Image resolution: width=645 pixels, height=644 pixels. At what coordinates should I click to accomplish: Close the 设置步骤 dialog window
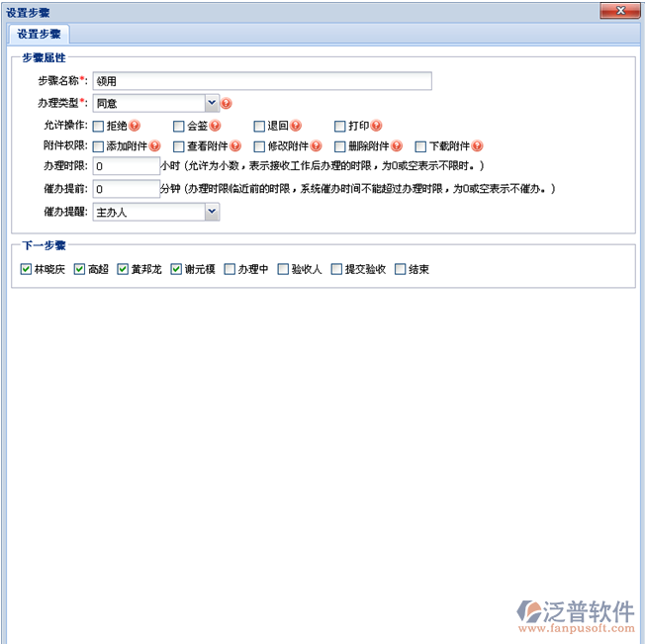click(x=620, y=11)
